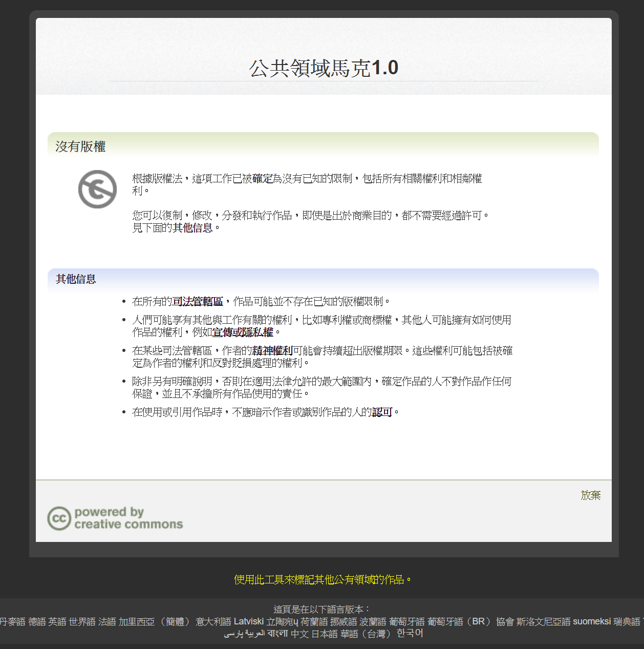Select the 加里西亞 language link
Viewport: 644px width, 649px height.
(137, 621)
